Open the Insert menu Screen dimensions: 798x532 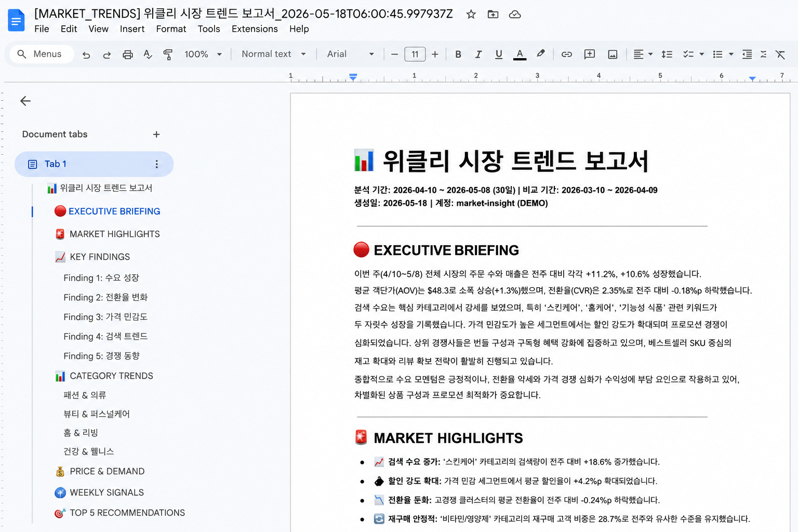coord(132,29)
